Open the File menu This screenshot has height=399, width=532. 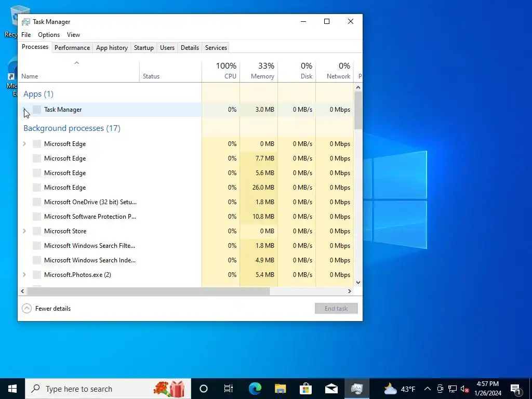click(26, 35)
